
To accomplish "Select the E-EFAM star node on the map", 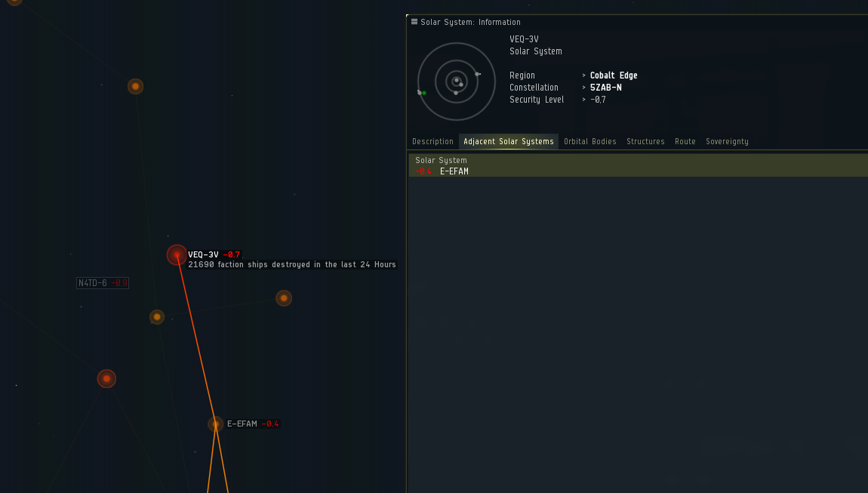I will pyautogui.click(x=215, y=424).
